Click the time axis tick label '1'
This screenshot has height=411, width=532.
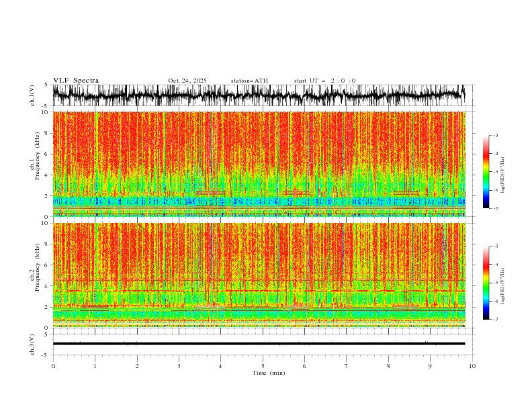coord(95,366)
